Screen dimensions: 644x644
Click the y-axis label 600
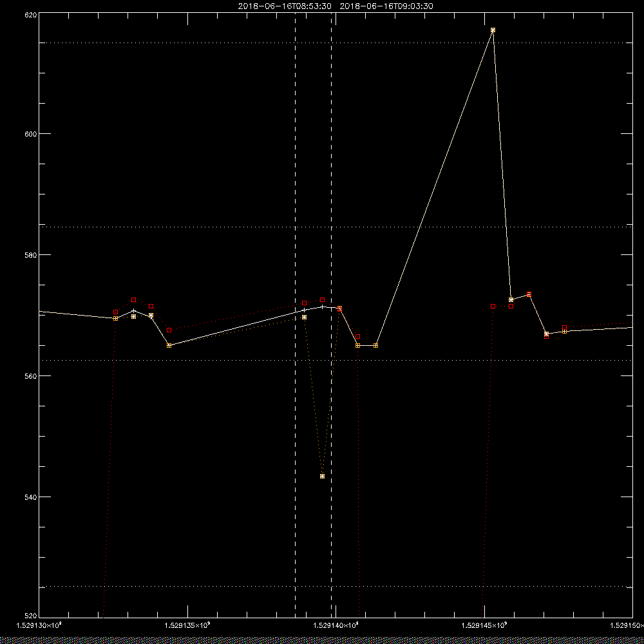coord(31,133)
